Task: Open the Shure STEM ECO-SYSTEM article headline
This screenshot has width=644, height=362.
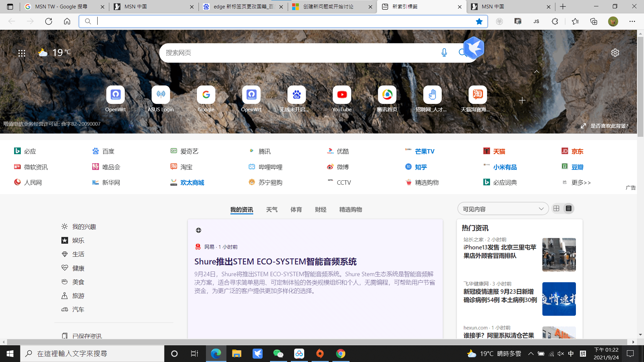Action: (x=275, y=261)
